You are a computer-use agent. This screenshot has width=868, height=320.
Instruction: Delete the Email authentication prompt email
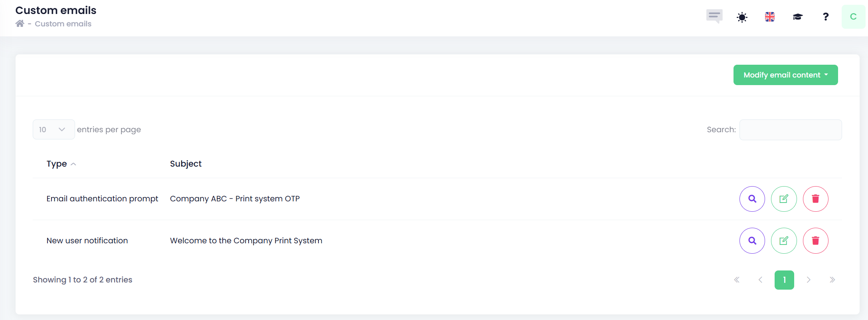(x=815, y=199)
